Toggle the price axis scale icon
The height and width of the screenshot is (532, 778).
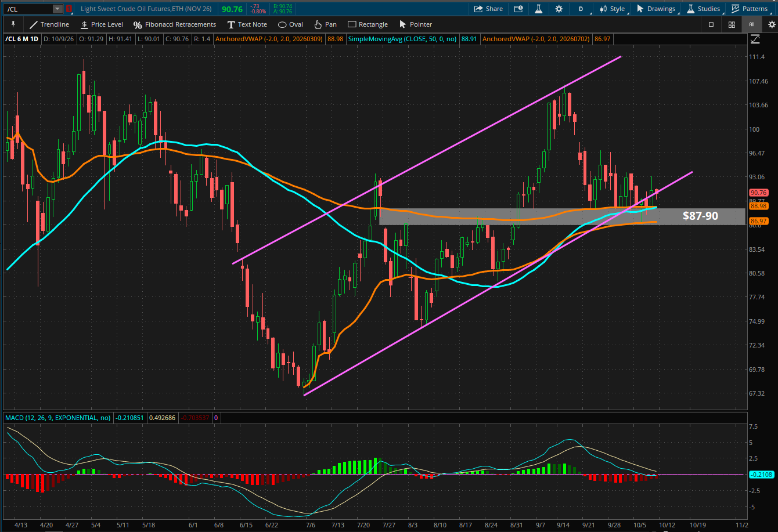tap(755, 39)
